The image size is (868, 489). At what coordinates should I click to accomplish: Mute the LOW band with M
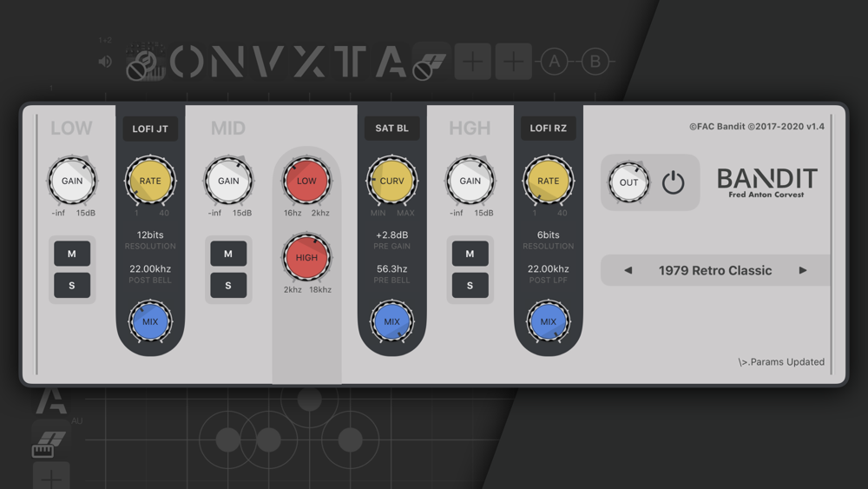pos(72,254)
